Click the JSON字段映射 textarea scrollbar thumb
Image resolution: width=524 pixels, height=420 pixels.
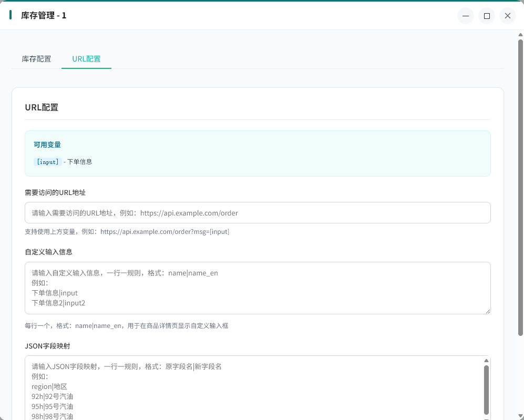[x=486, y=389]
